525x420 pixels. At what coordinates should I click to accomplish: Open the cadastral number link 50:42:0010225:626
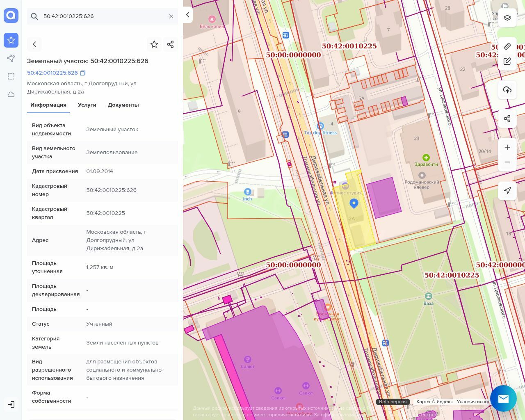(52, 73)
